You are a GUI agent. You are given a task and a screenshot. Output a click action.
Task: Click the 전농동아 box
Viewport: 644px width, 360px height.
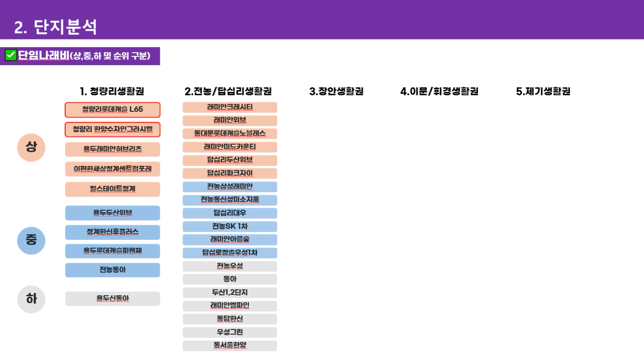point(113,270)
